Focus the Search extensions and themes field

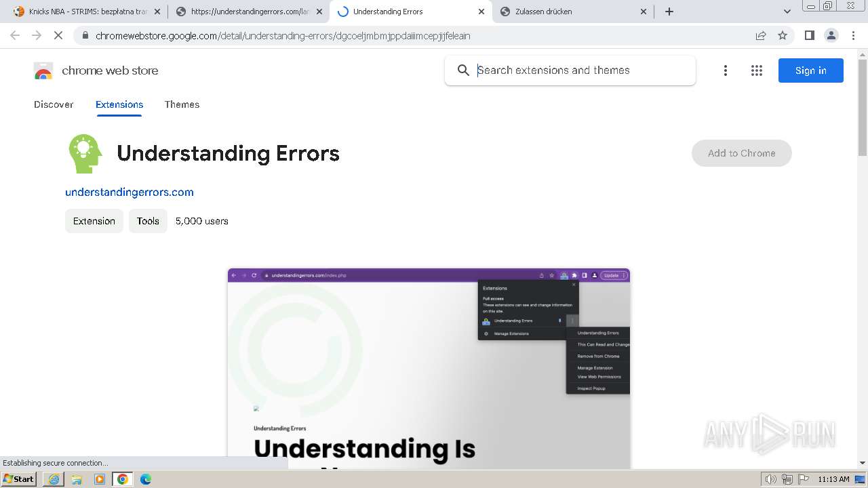click(x=570, y=70)
